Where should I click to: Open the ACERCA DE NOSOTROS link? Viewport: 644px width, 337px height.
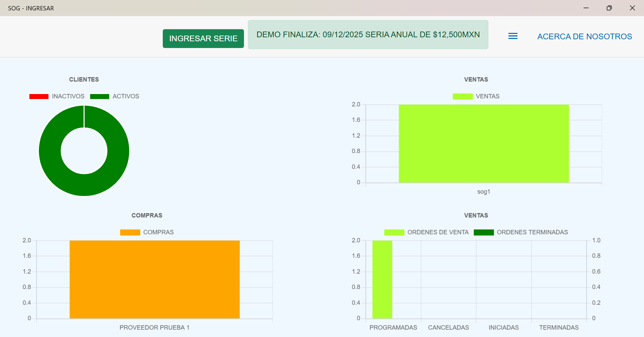click(x=584, y=36)
